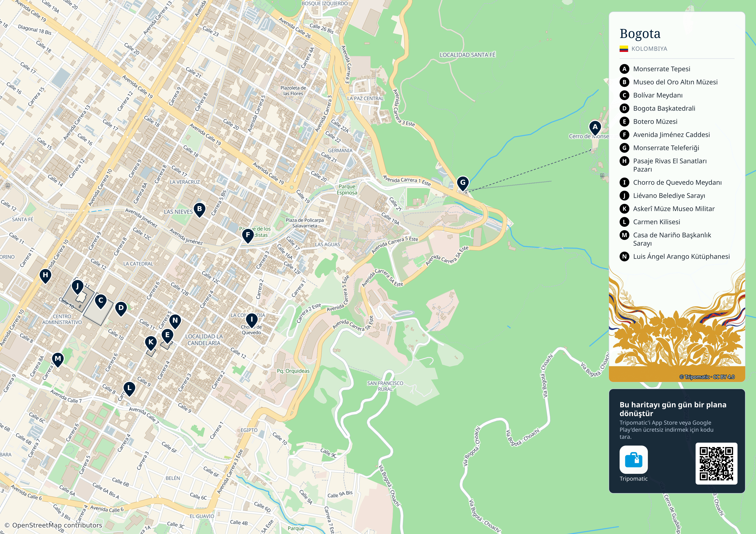Select 'Pasaje Rivas El Sanatları Pazarı' entry

670,165
